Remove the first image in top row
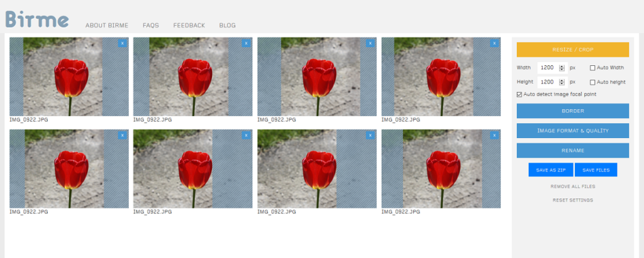 coord(122,43)
